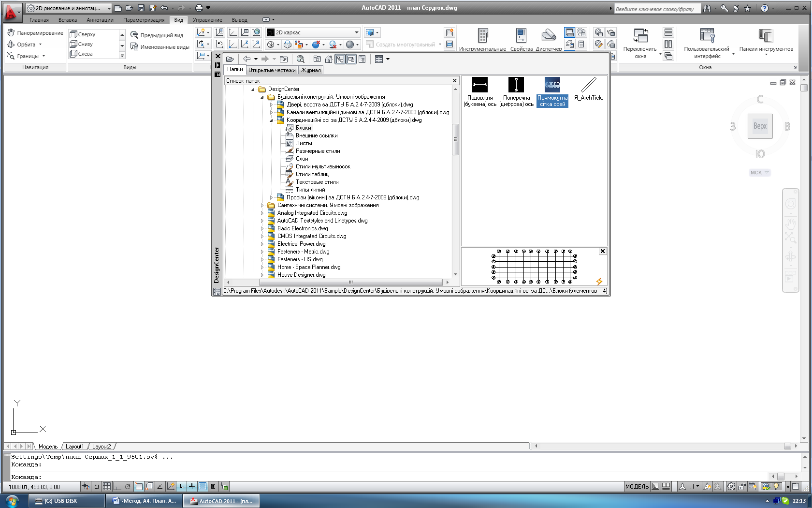Switch to the Журнал tab

point(311,70)
